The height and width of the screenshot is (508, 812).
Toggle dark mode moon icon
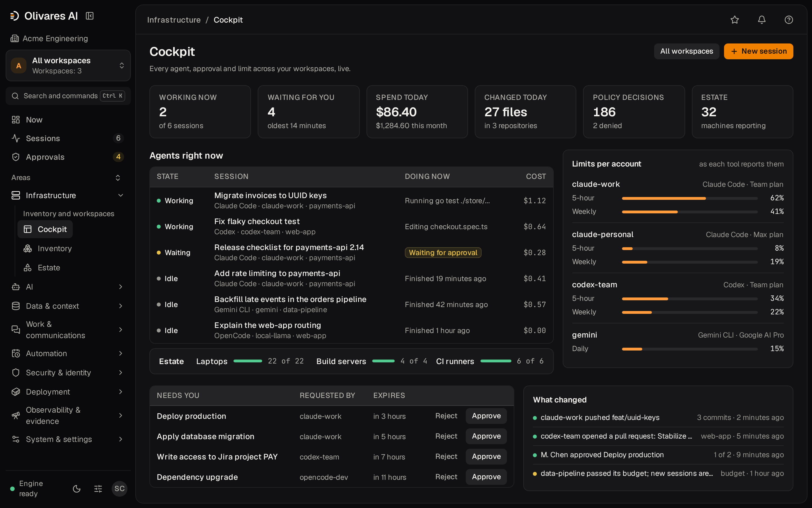pyautogui.click(x=76, y=489)
